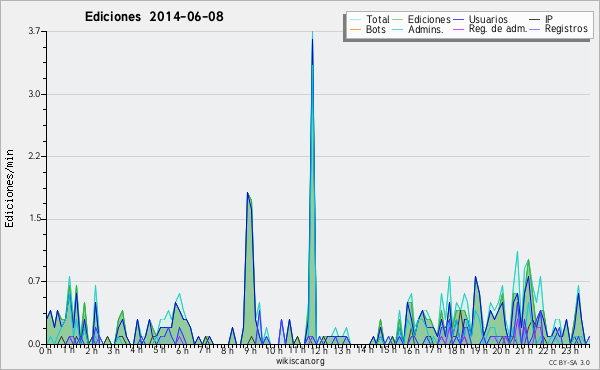Click the '0 h' x-axis label
This screenshot has height=370, width=600.
coord(46,351)
